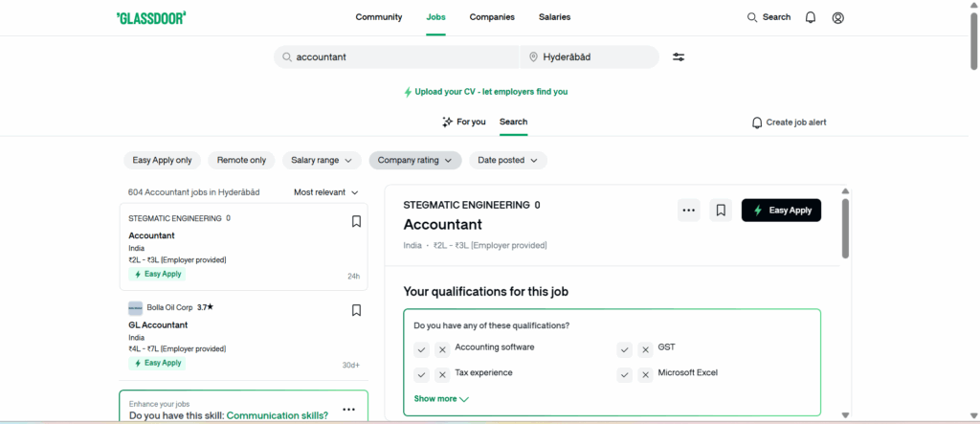
Task: Bookmark the STEGMATIC ENGINEERING job card
Action: [356, 221]
